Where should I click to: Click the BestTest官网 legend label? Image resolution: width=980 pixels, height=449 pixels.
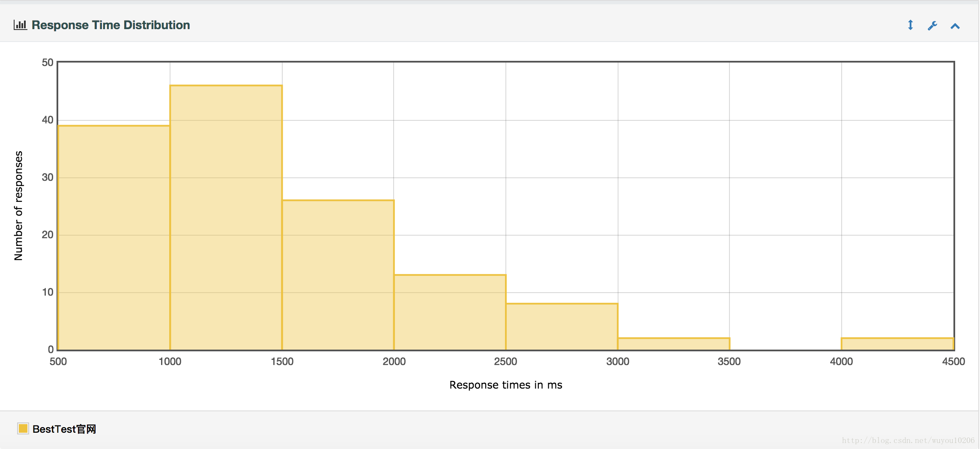point(64,429)
